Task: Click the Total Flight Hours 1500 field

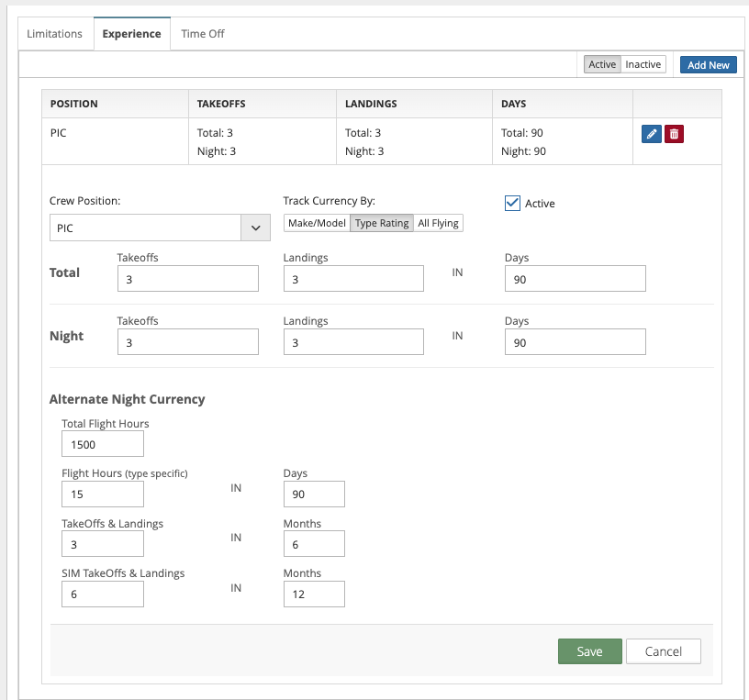Action: [x=103, y=444]
